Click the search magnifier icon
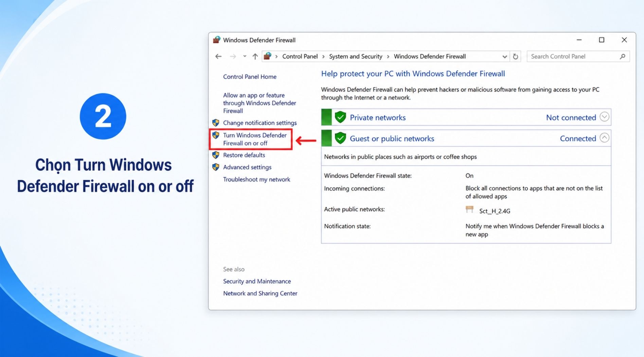 point(622,56)
